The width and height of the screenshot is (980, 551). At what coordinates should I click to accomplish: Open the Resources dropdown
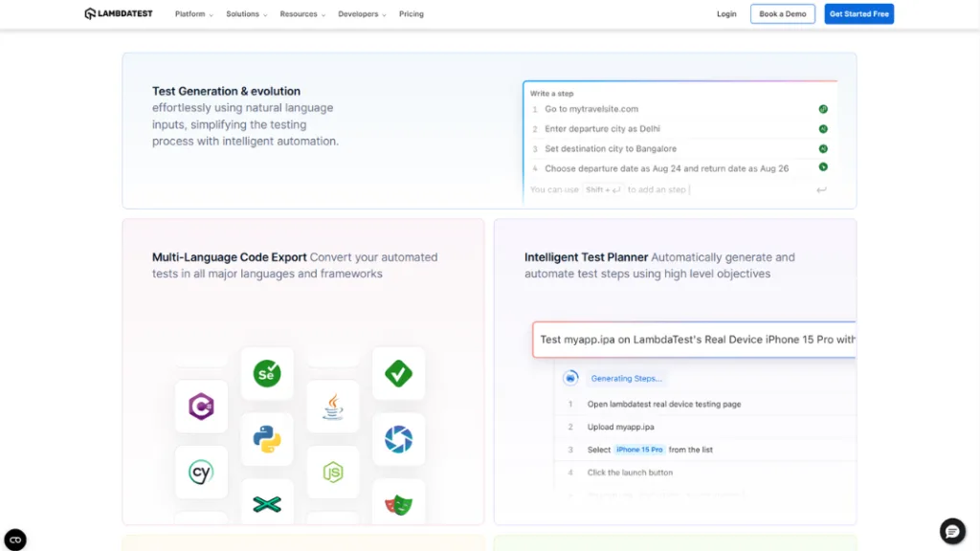pyautogui.click(x=302, y=13)
